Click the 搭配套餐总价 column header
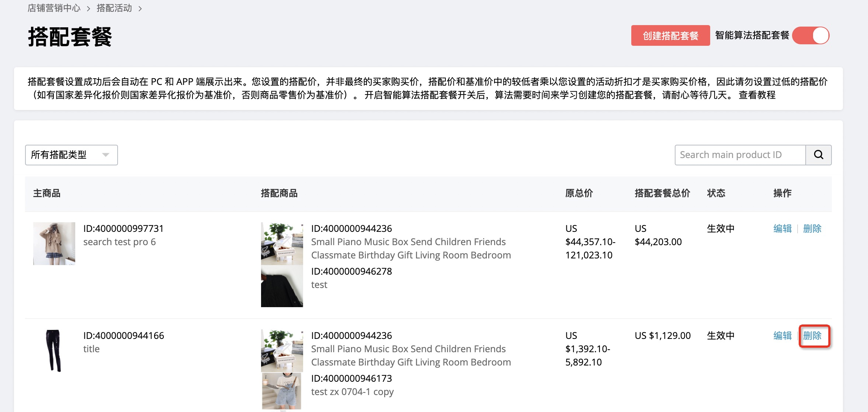This screenshot has width=868, height=412. click(662, 193)
